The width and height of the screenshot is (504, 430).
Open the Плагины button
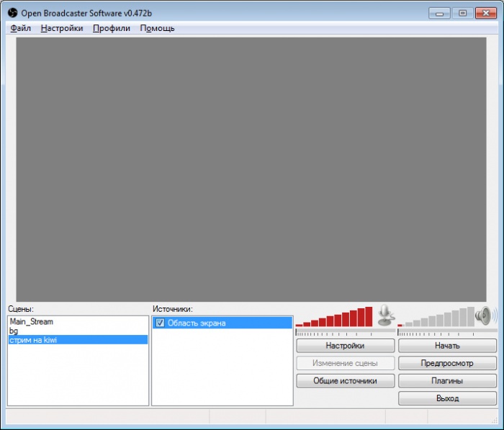pos(447,381)
